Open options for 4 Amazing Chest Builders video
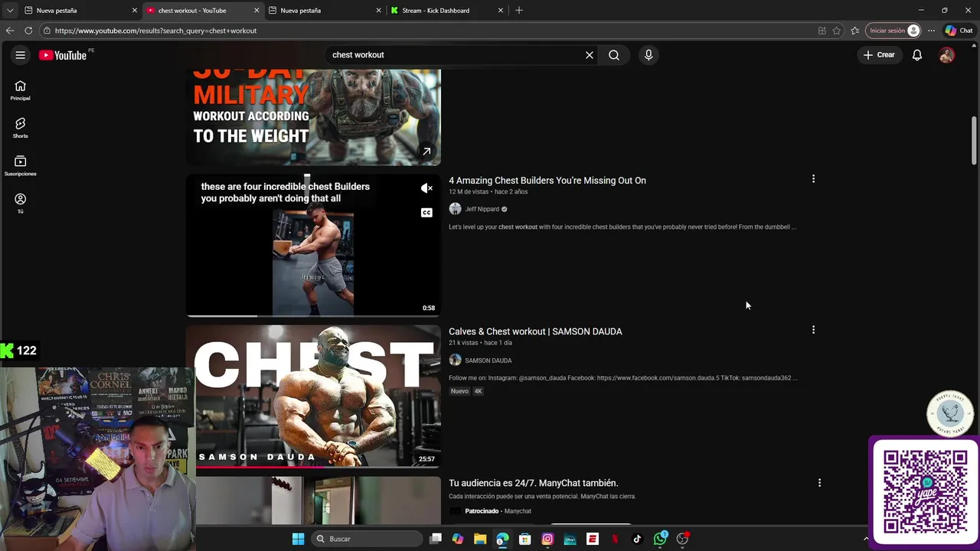Viewport: 980px width, 551px height. point(813,179)
